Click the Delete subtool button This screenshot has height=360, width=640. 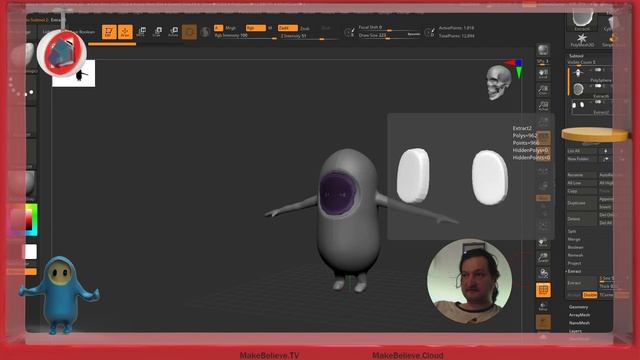point(582,219)
